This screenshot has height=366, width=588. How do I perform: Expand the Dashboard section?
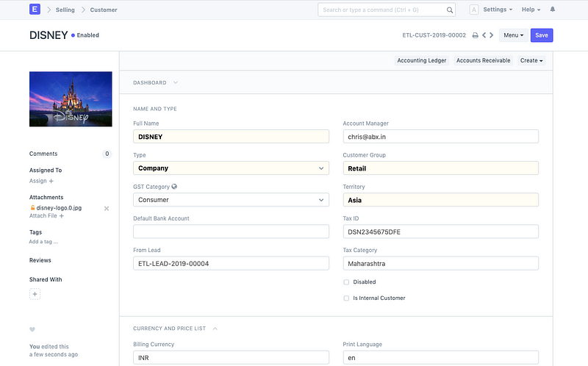point(175,82)
